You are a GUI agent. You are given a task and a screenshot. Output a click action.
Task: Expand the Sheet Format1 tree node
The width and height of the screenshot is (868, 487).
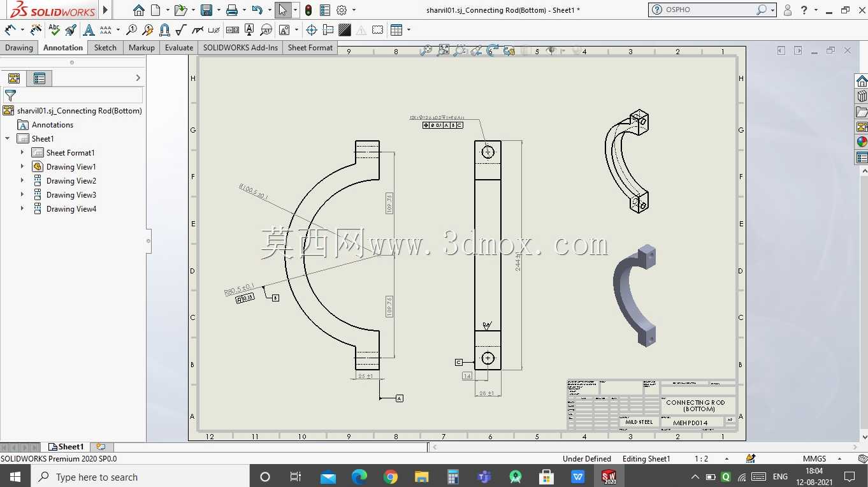[22, 152]
